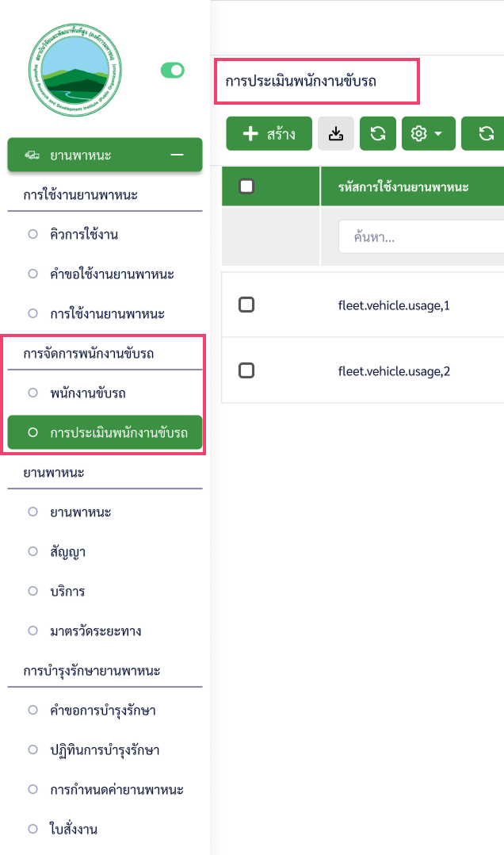Click the circle bullet beside สัญญา
Image resolution: width=504 pixels, height=855 pixels.
click(x=32, y=551)
